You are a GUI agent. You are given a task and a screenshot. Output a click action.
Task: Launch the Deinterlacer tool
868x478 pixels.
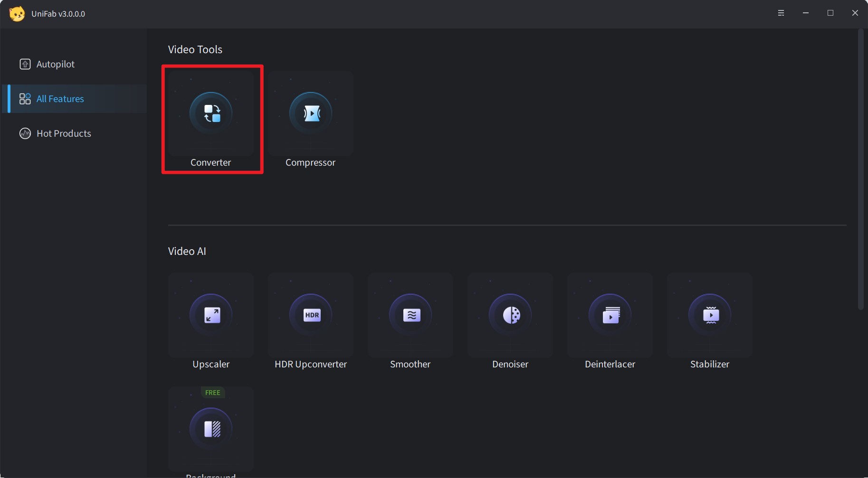[610, 315]
